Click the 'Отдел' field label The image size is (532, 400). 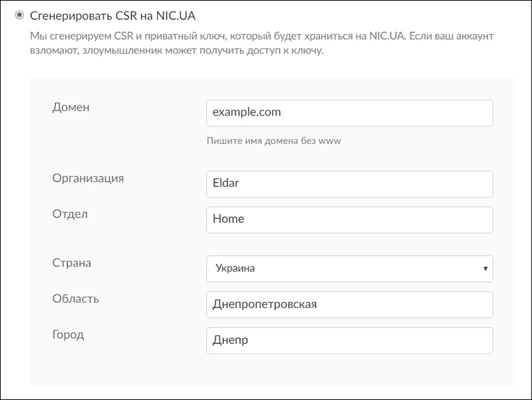point(70,214)
